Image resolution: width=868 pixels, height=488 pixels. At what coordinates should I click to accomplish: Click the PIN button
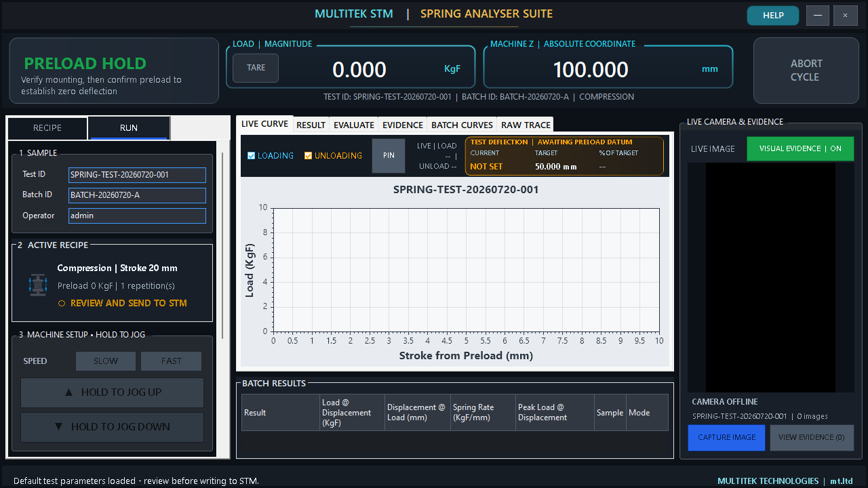tap(389, 156)
